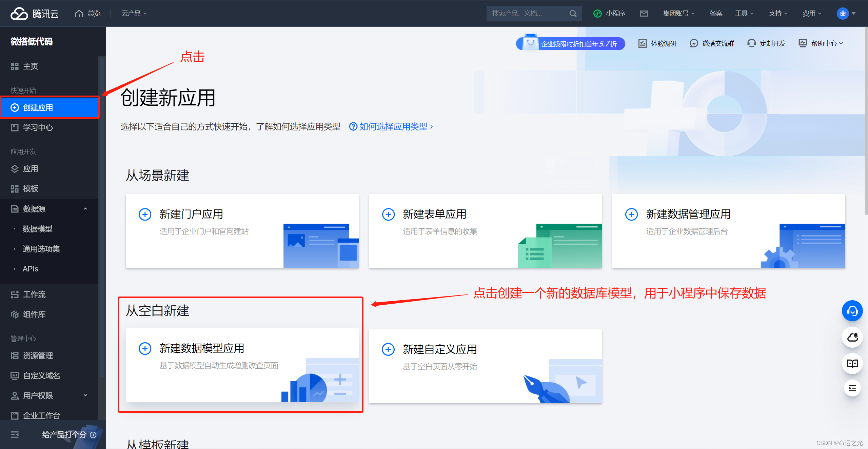Open 学习中心 in sidebar

[38, 127]
